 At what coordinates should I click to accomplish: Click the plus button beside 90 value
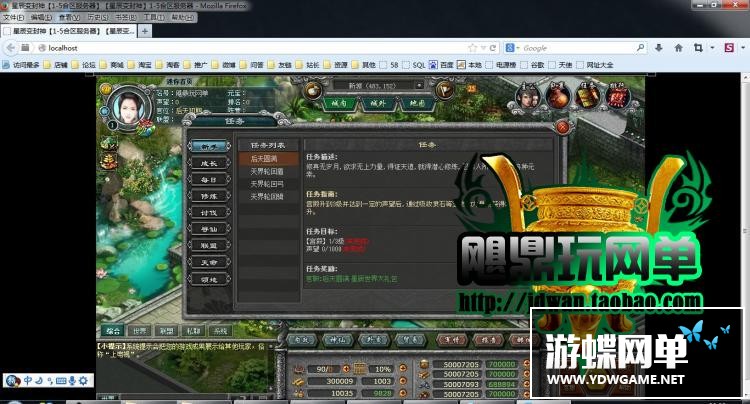coord(346,369)
